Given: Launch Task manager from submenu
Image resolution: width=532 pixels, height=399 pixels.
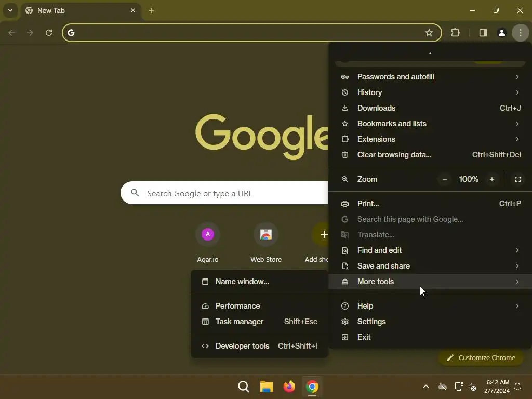Looking at the screenshot, I should click(260, 322).
